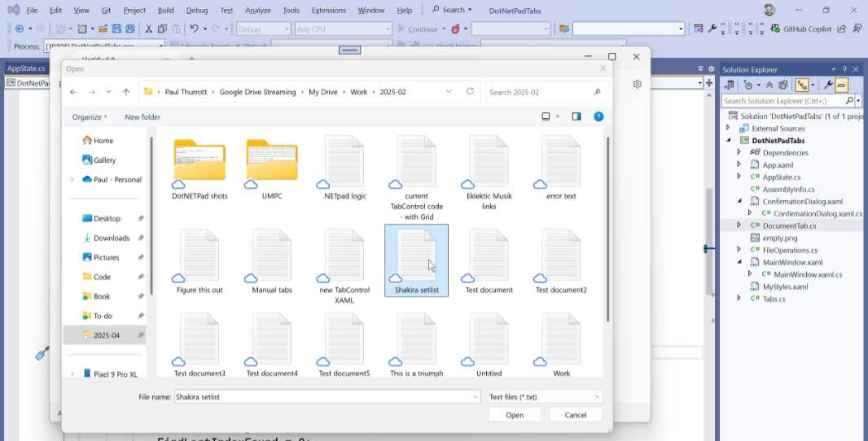Click the Open button
This screenshot has height=441, width=868.
pos(515,415)
